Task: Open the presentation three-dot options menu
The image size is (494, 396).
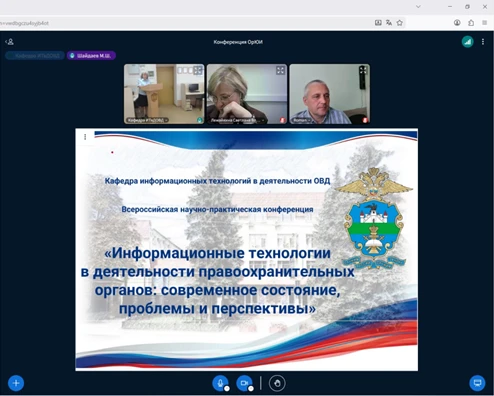Action: (x=85, y=137)
